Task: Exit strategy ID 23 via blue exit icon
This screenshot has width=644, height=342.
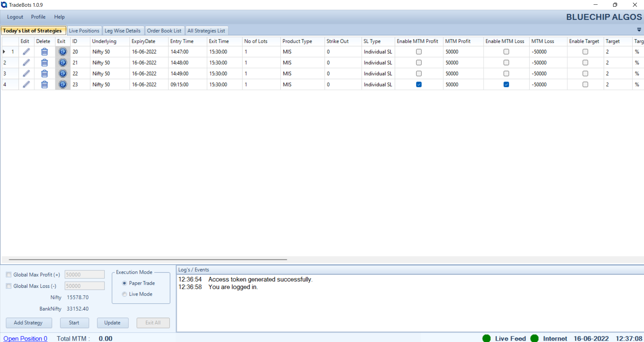Action: tap(63, 84)
